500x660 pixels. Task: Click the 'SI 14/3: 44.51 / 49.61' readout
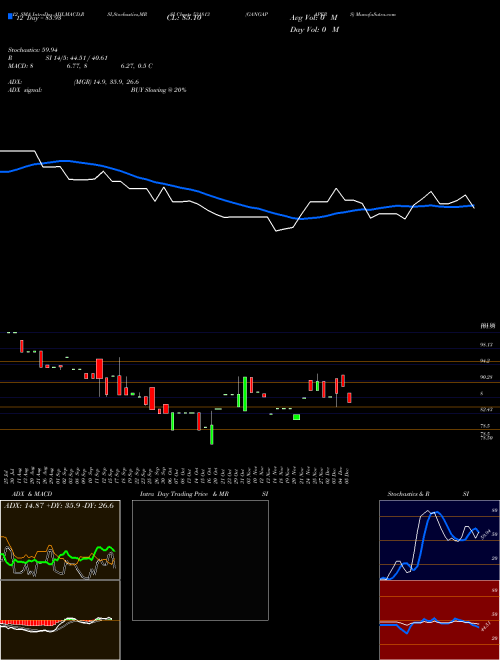pyautogui.click(x=77, y=58)
